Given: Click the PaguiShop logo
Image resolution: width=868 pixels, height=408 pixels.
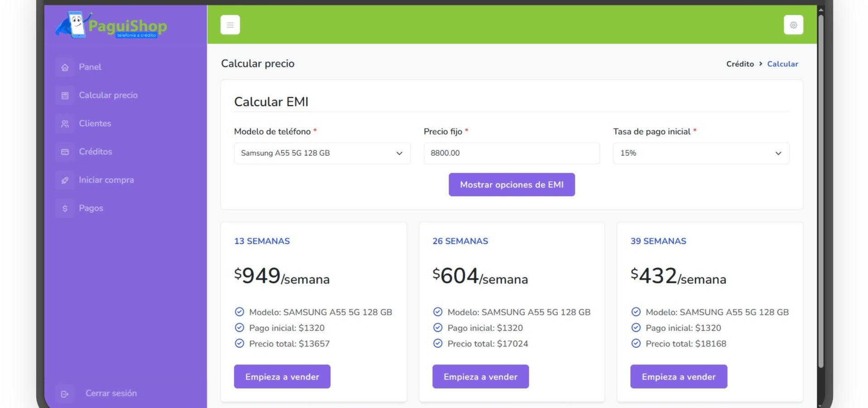Looking at the screenshot, I should point(111,25).
